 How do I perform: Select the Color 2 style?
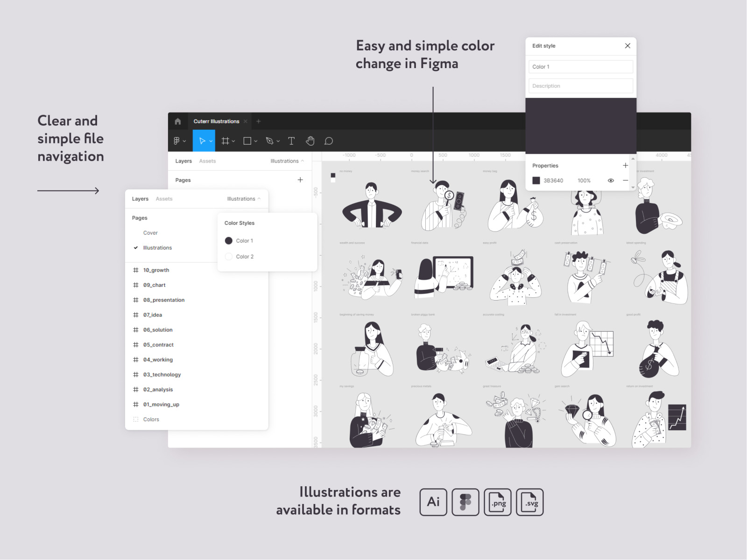(x=244, y=257)
